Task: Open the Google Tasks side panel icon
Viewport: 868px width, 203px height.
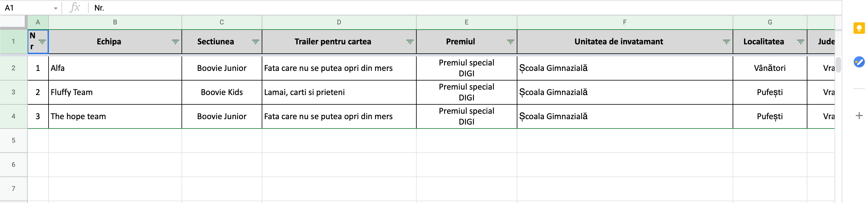Action: click(859, 62)
